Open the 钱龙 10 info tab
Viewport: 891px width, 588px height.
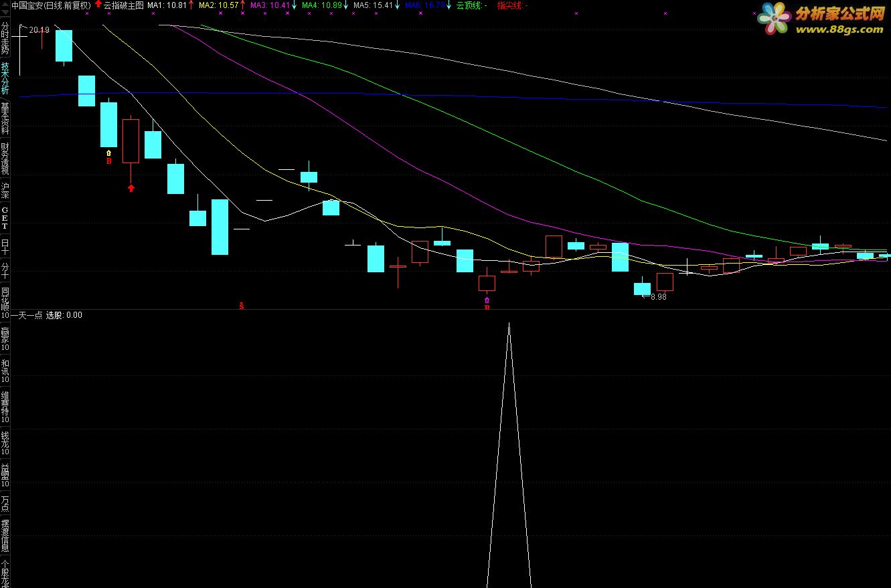tap(5, 444)
